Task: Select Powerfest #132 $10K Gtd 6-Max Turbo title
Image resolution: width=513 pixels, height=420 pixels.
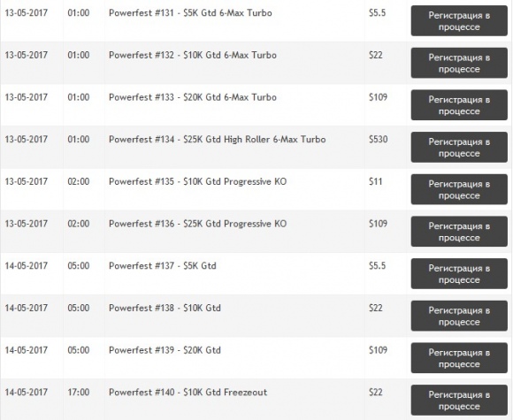Action: tap(193, 56)
